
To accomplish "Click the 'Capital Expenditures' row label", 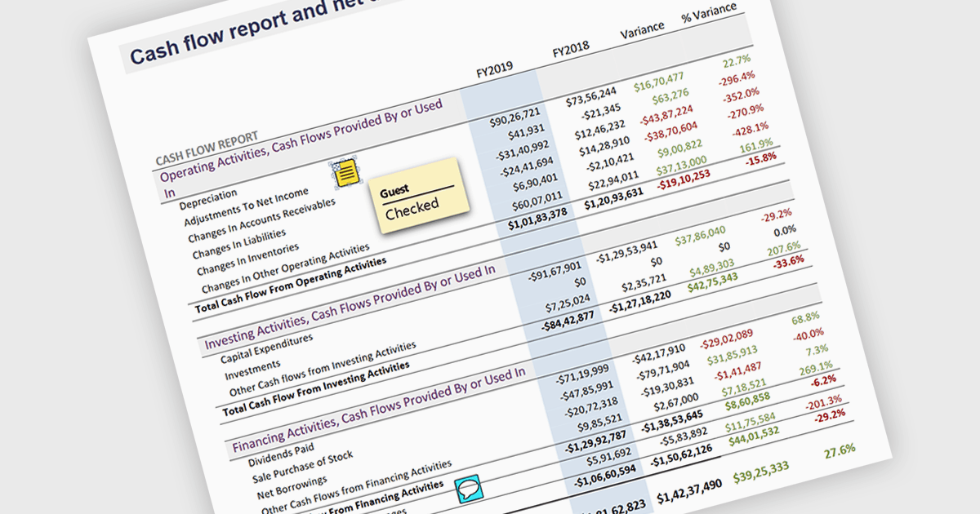I will (x=267, y=348).
